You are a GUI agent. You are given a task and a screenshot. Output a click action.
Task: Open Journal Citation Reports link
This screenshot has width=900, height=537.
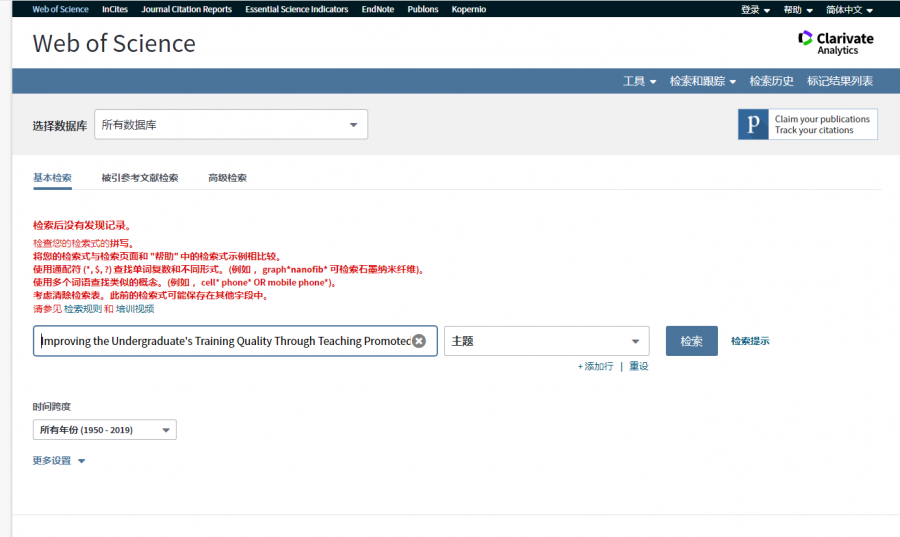click(187, 9)
